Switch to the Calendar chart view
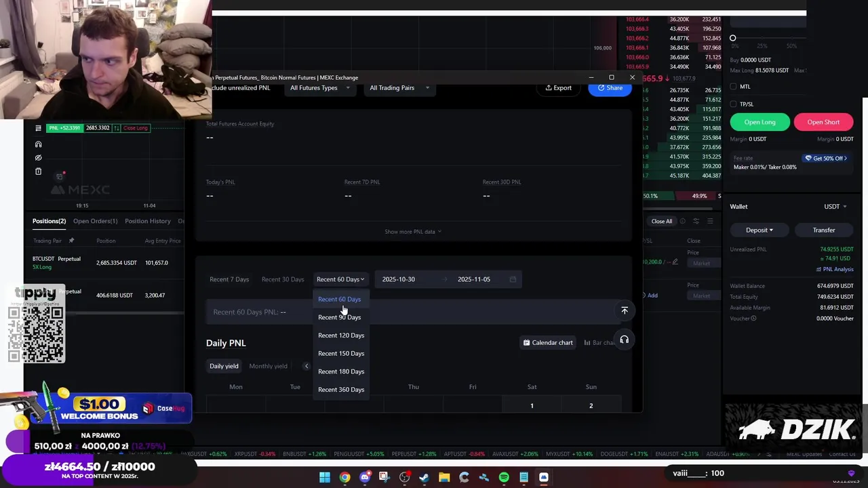Image resolution: width=868 pixels, height=488 pixels. pos(548,343)
